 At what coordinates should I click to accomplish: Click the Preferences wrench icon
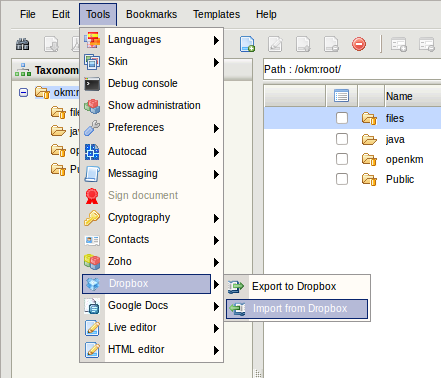pos(92,128)
